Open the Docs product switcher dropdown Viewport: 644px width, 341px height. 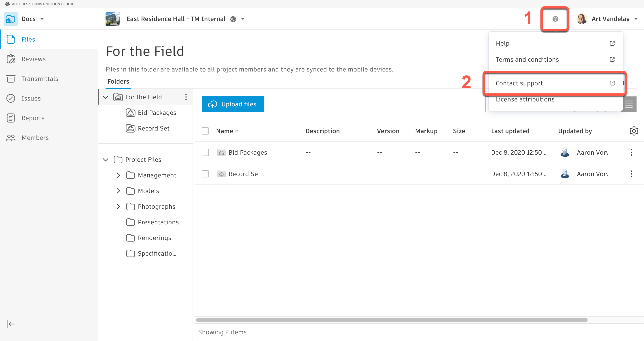[33, 19]
